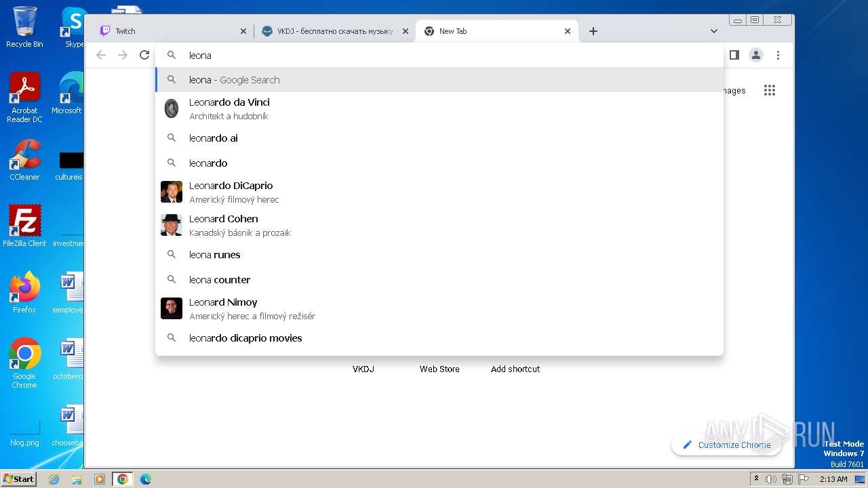Choose the 'leona - Google Search' suggestion

click(439, 80)
